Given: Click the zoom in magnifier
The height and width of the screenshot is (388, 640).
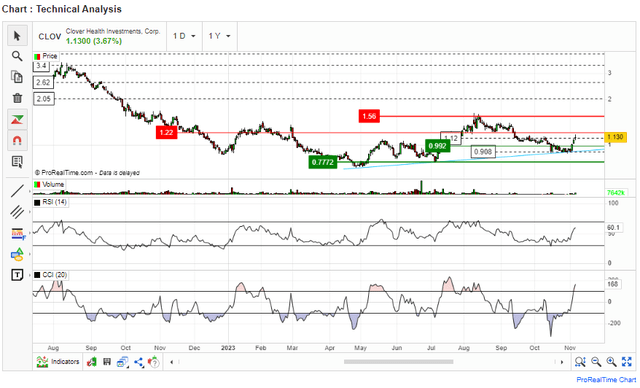Looking at the screenshot, I should tap(611, 362).
